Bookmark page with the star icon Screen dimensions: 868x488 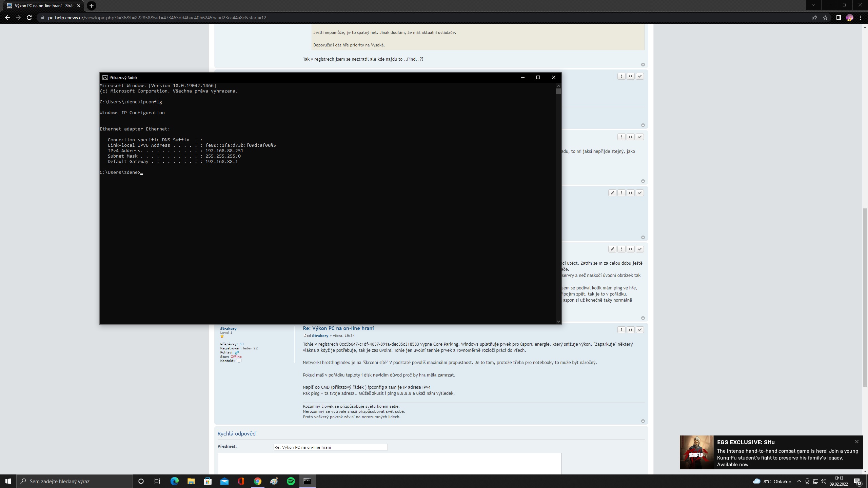(825, 18)
